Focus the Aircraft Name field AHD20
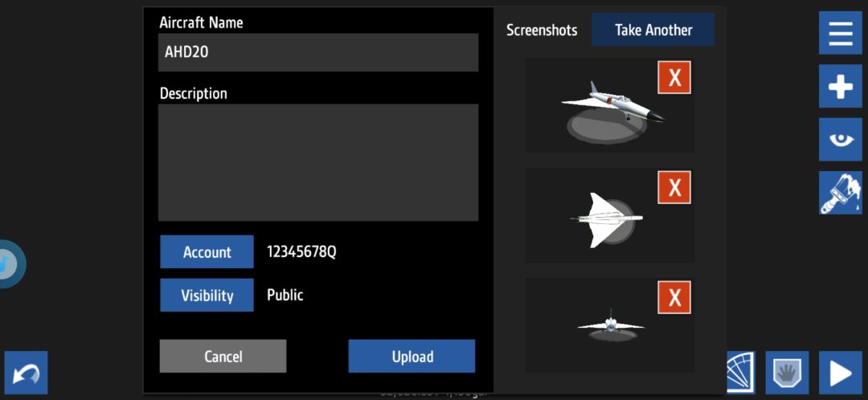868x400 pixels. [318, 52]
